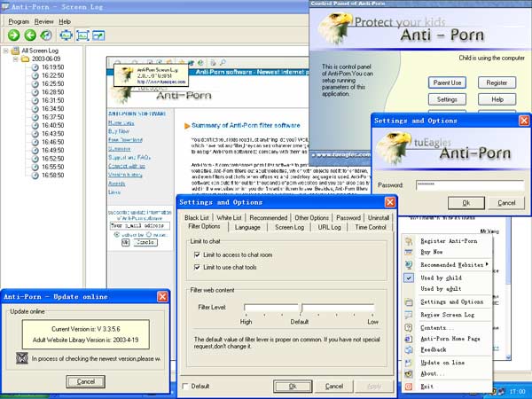This screenshot has width=532, height=399.
Task: Click the globe refresh toolbar icon
Action: [x=46, y=35]
